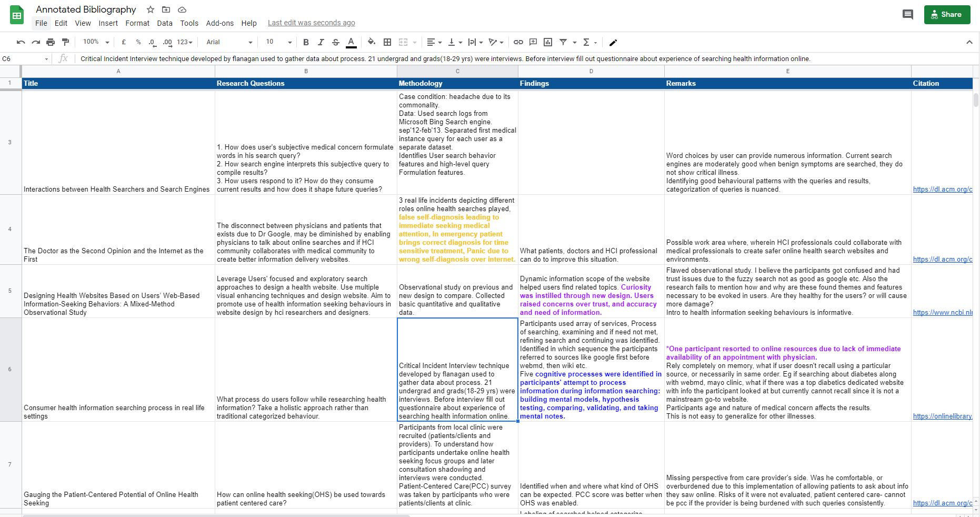Open the zoom 100% dropdown
Screen dimensions: 980x517
[x=96, y=42]
